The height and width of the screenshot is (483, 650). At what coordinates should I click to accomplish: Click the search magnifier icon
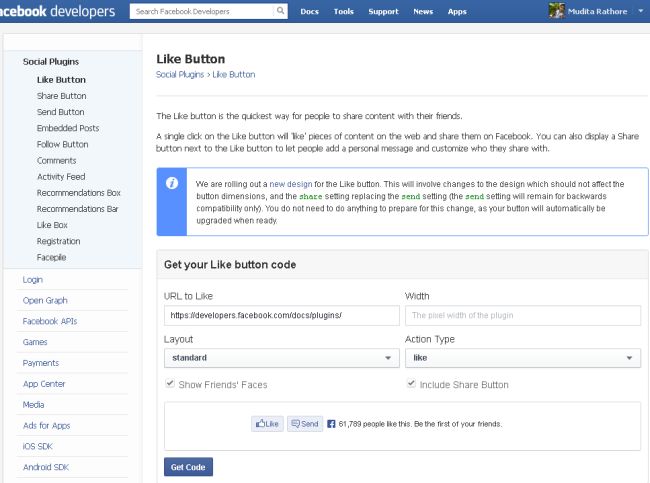[281, 11]
